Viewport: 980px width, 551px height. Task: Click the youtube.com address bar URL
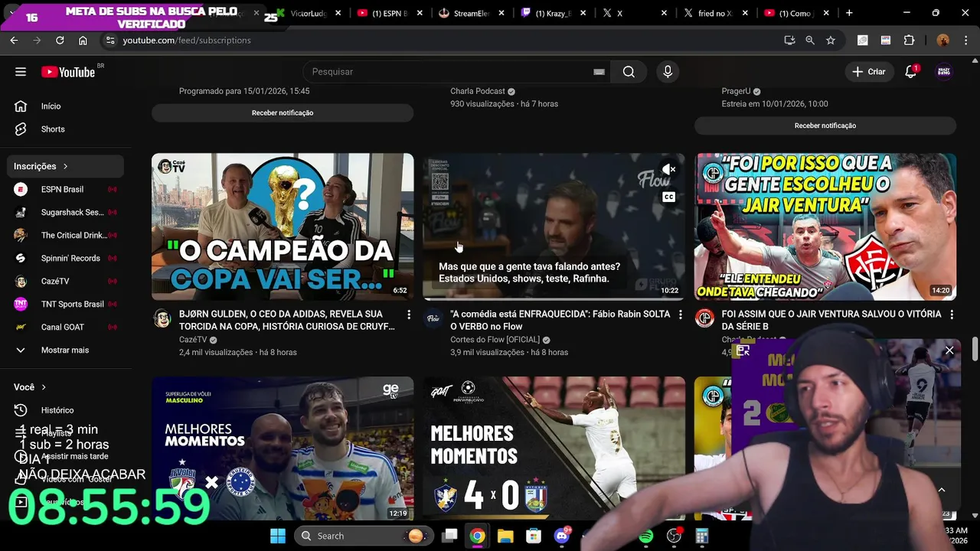(187, 41)
